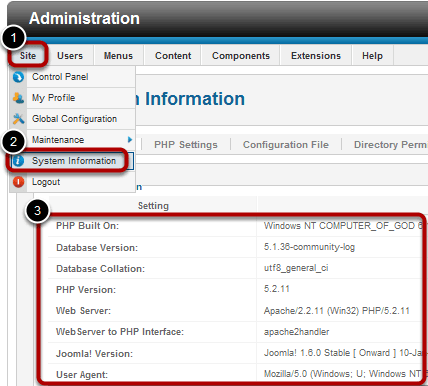Expand the Maintenance submenu arrow

(130, 140)
